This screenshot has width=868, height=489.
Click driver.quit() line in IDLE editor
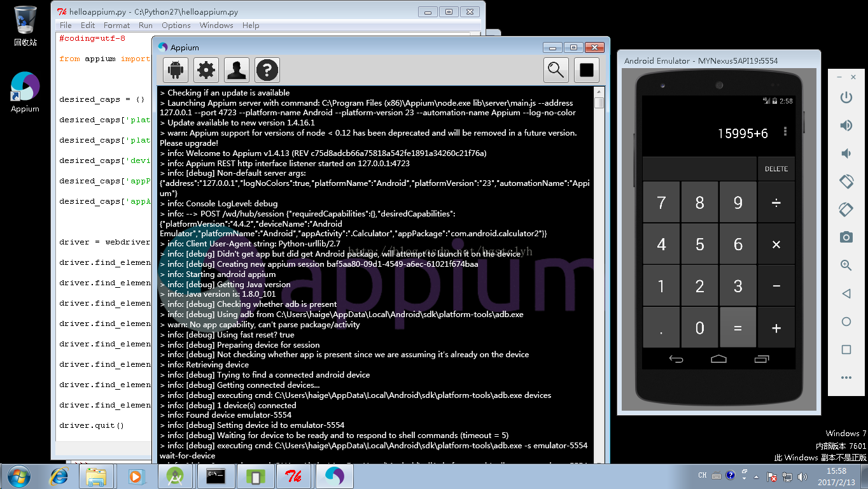tap(92, 425)
